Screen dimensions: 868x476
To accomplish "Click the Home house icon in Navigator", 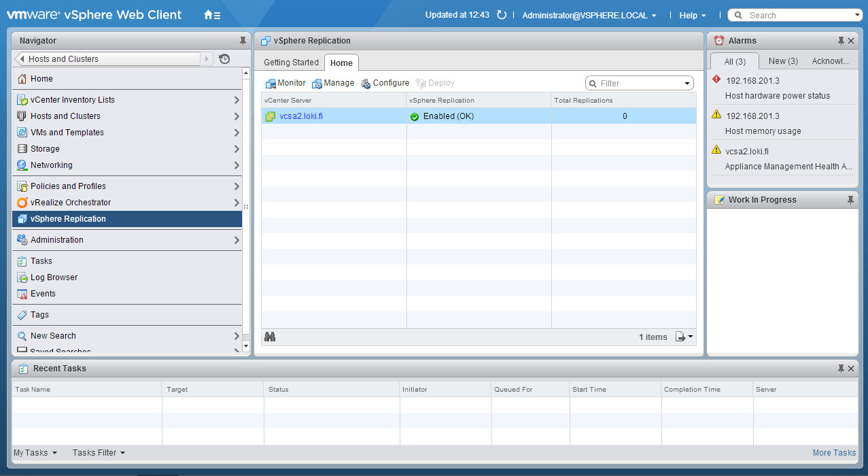I will click(x=22, y=79).
